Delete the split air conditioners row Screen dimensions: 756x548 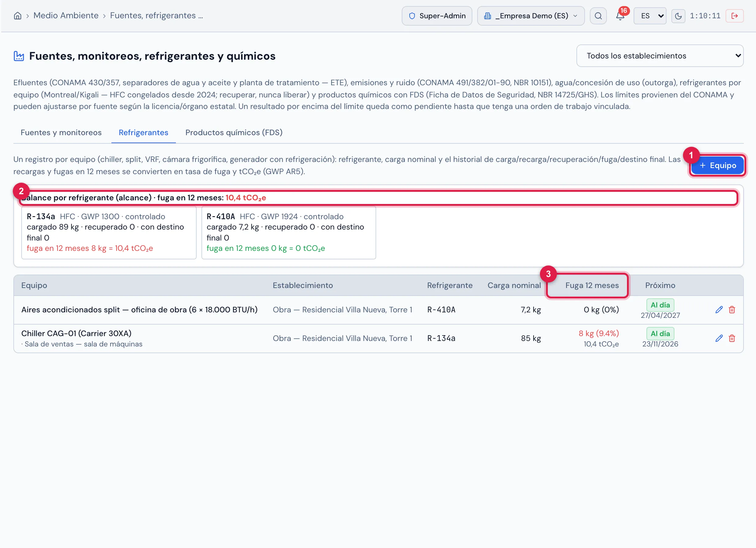tap(732, 310)
